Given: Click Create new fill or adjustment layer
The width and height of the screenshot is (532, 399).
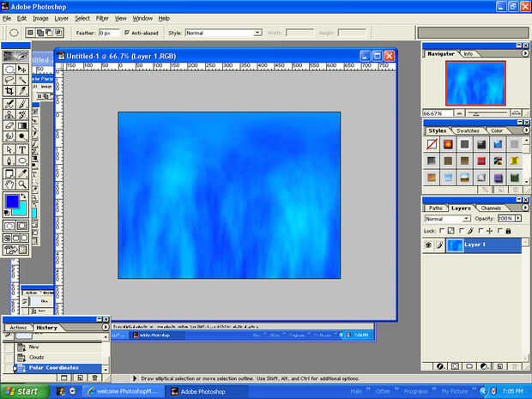Looking at the screenshot, I should (485, 366).
